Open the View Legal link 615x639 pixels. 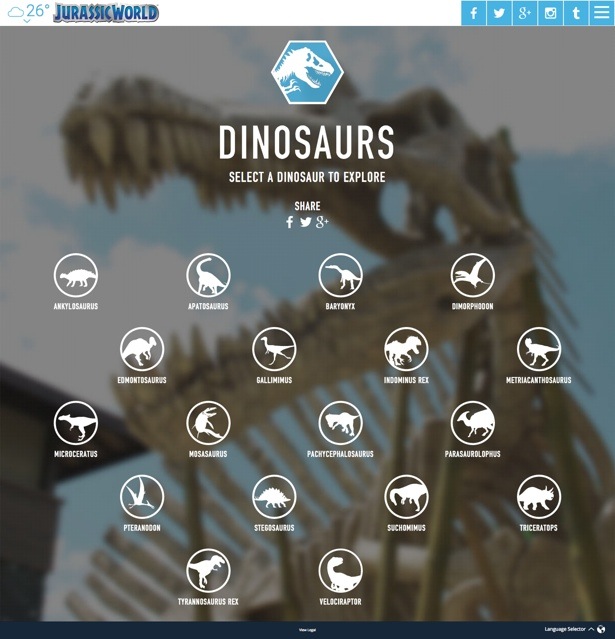click(307, 630)
